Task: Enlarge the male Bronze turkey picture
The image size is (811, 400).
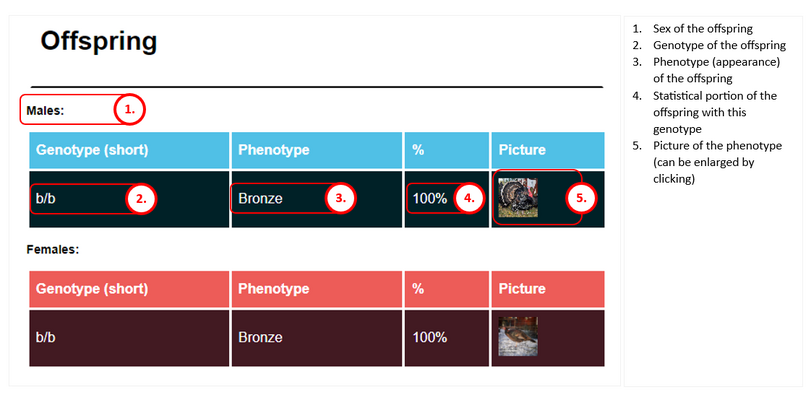Action: (518, 198)
